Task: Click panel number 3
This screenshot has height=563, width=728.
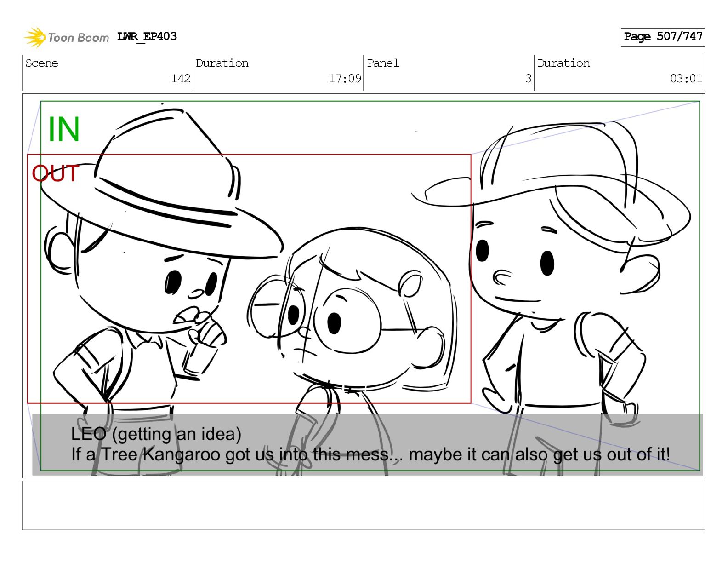Action: tap(529, 79)
